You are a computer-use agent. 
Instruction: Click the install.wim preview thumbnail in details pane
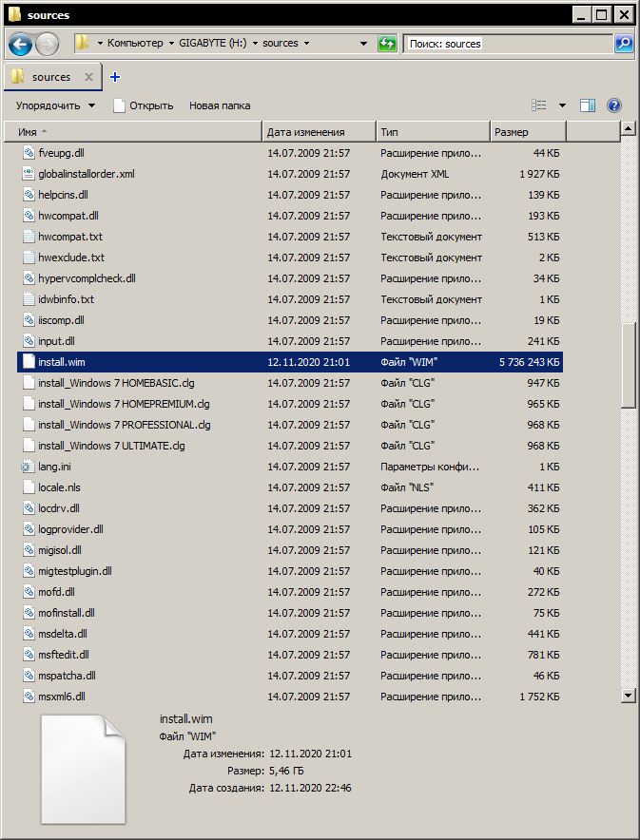(x=83, y=770)
